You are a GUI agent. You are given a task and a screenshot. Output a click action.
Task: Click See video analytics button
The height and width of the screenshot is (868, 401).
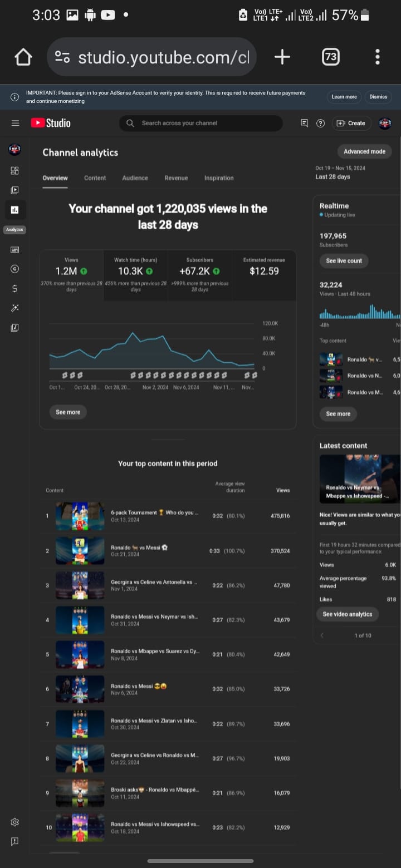pyautogui.click(x=348, y=614)
